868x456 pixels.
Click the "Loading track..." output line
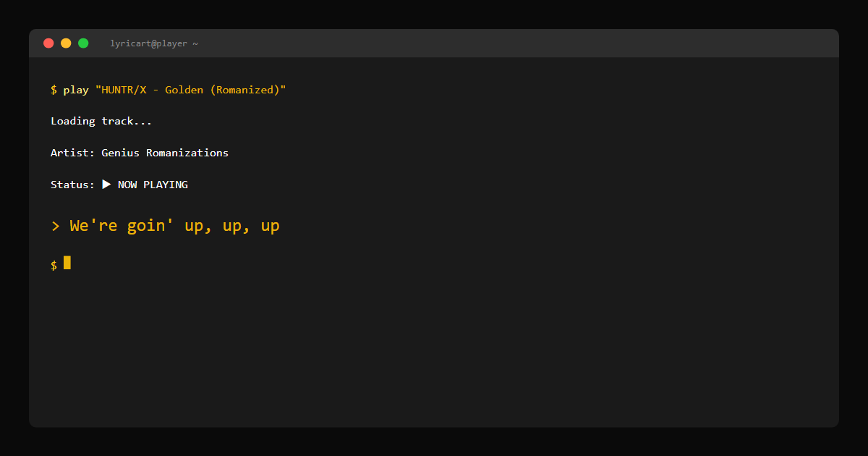tap(101, 121)
